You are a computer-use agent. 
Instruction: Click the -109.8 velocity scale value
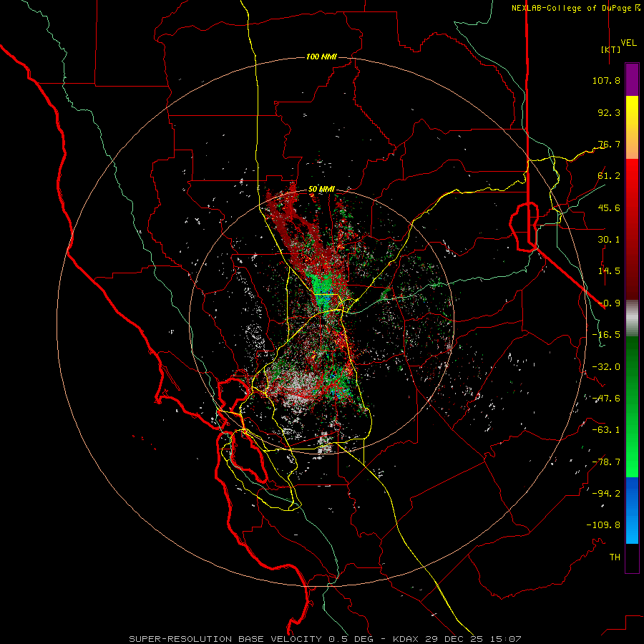(603, 525)
